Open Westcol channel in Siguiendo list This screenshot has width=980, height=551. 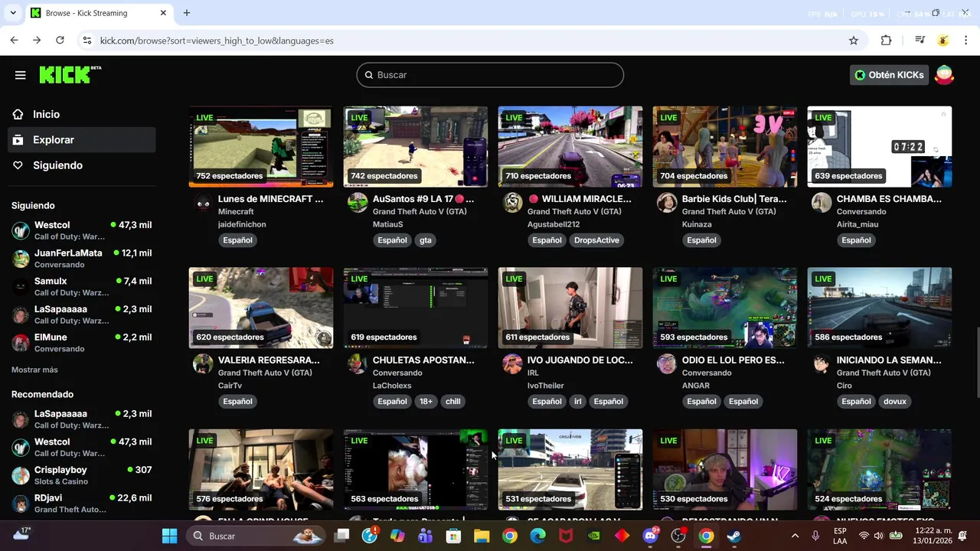pos(82,230)
